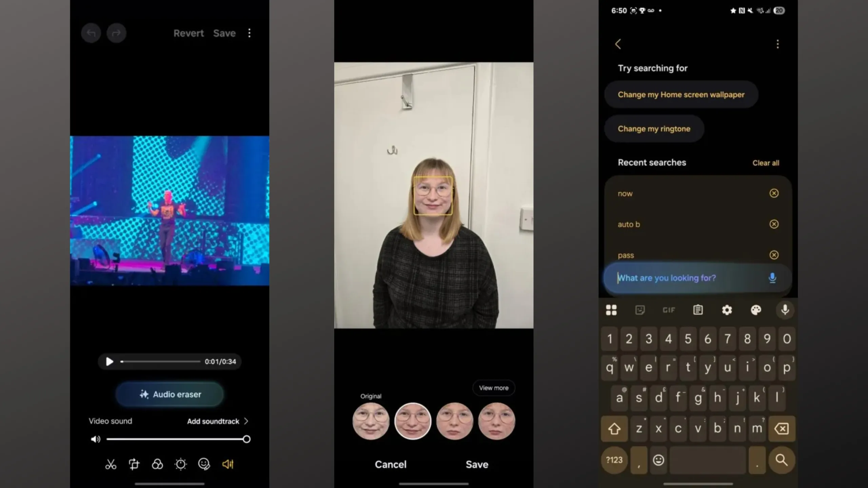Viewport: 868px width, 488px height.
Task: Tap View more face options
Action: click(x=494, y=388)
